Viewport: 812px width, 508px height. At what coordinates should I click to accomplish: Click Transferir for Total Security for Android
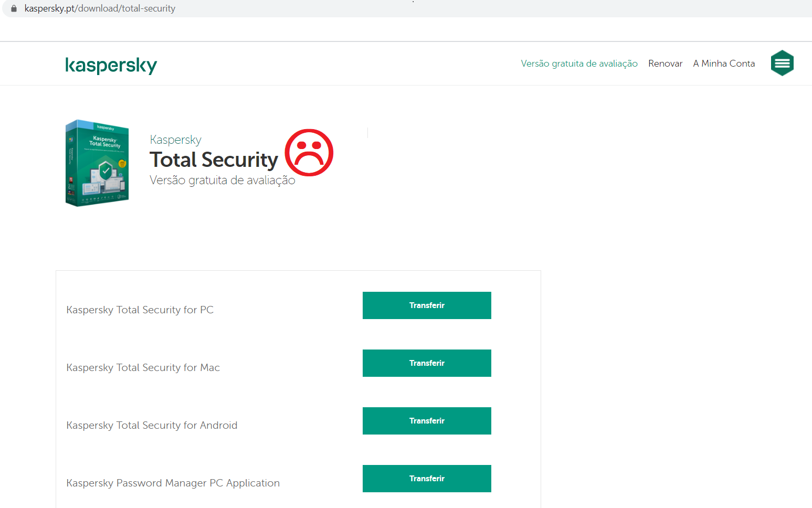(427, 421)
